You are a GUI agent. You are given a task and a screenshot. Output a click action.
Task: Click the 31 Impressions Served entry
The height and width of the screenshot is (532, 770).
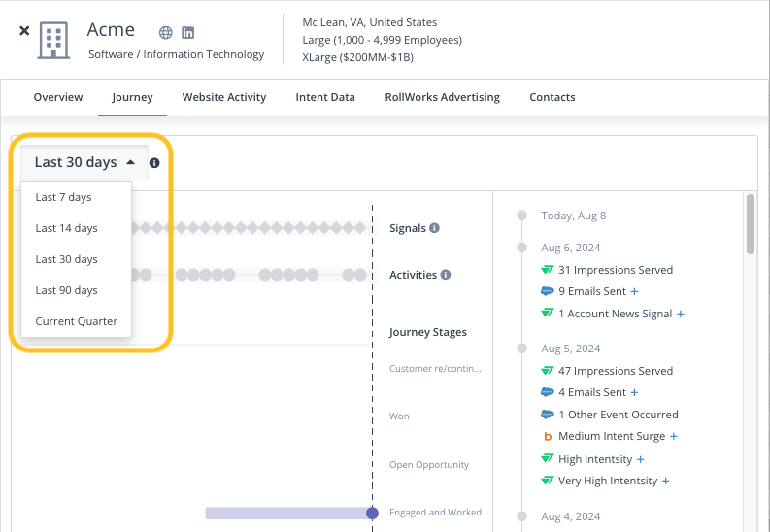click(616, 270)
